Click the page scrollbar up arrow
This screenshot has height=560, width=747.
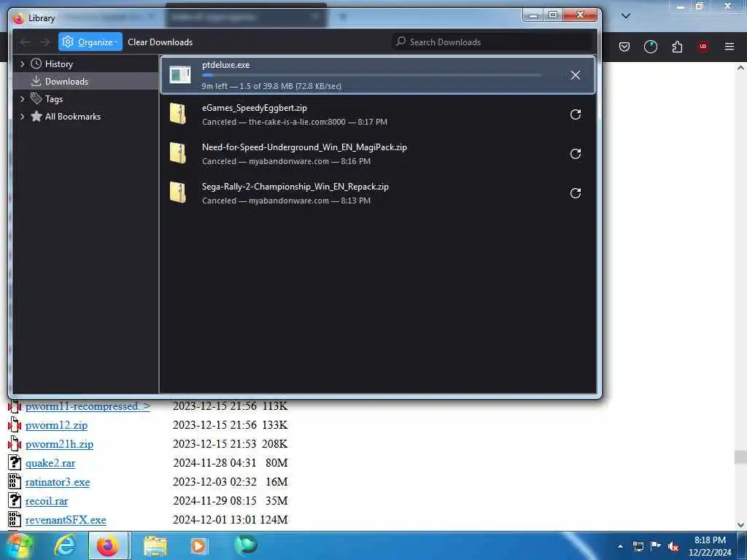740,68
